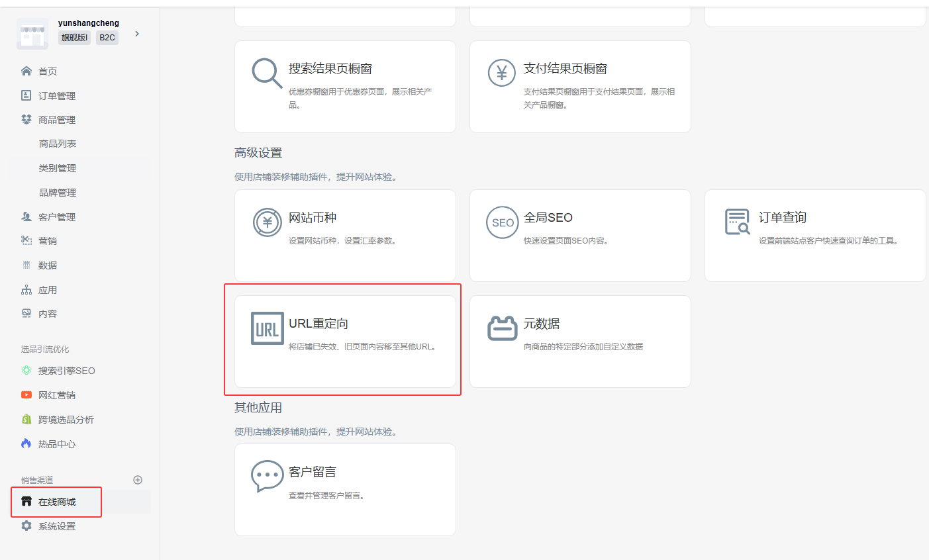Open 网红营销 in the sidebar
The image size is (929, 560).
click(x=56, y=395)
